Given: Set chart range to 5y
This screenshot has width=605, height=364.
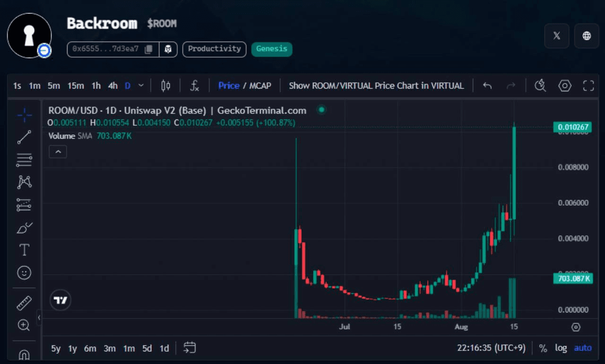Looking at the screenshot, I should coord(56,348).
